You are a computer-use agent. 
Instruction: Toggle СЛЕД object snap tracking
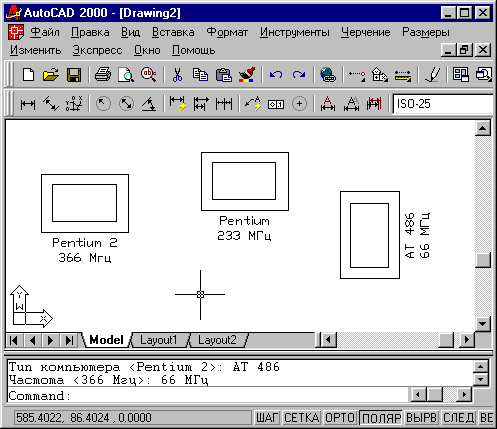(x=458, y=418)
